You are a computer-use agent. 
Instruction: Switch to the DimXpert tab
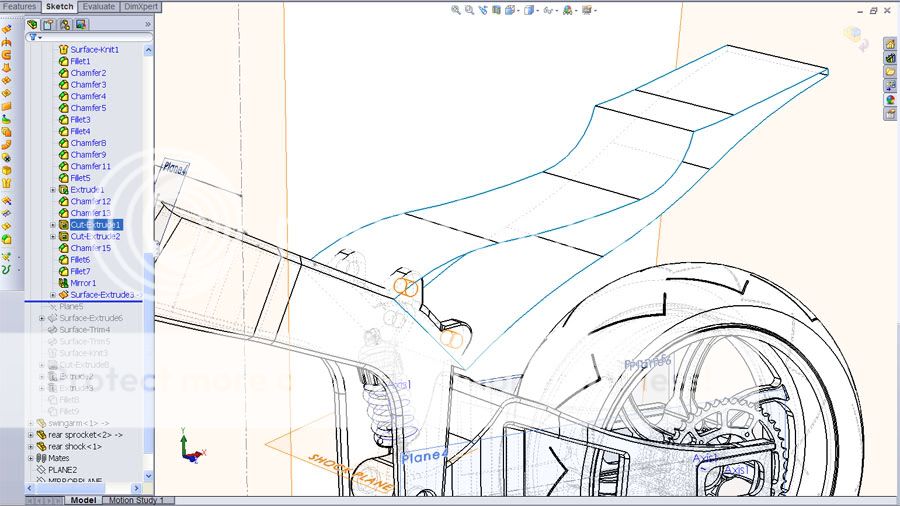coord(141,6)
